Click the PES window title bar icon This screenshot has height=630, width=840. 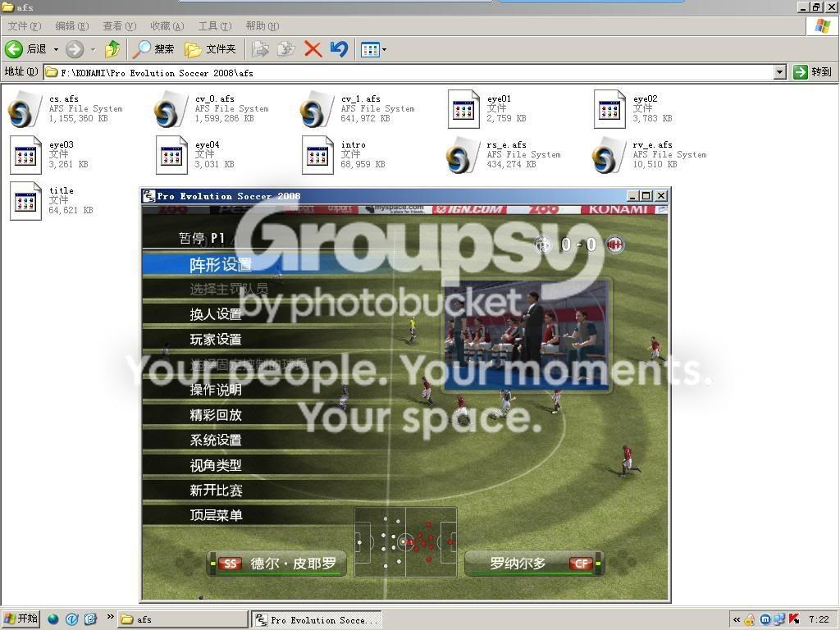(x=148, y=196)
